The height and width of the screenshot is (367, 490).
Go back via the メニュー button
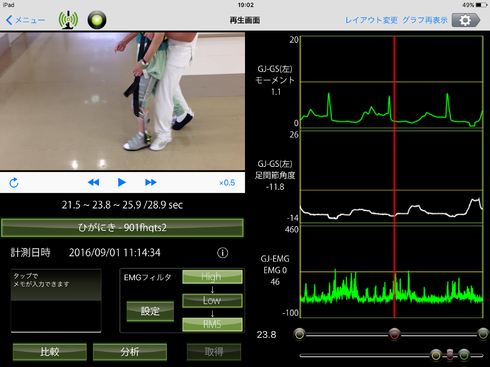[x=26, y=20]
